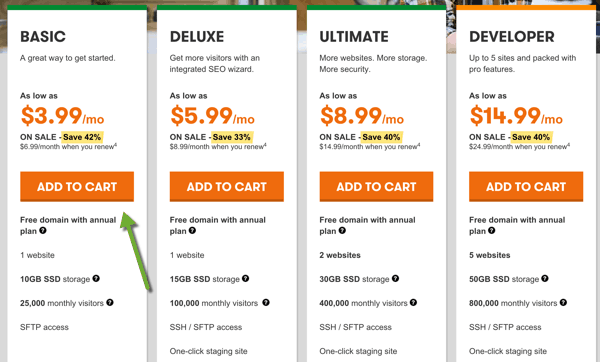This screenshot has height=362, width=600.
Task: Open Basic free domain help icon
Action: [43, 230]
